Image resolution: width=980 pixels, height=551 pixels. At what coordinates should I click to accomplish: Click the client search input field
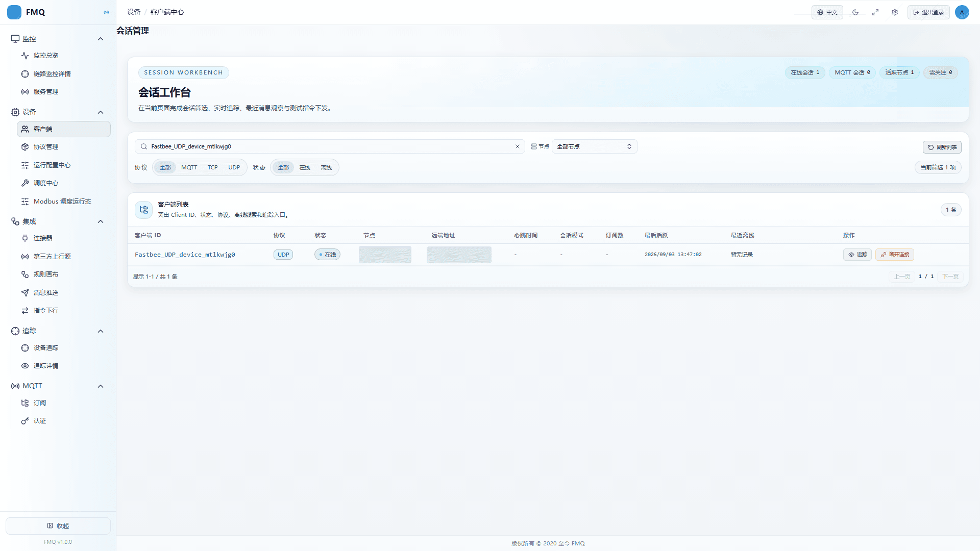pyautogui.click(x=330, y=146)
